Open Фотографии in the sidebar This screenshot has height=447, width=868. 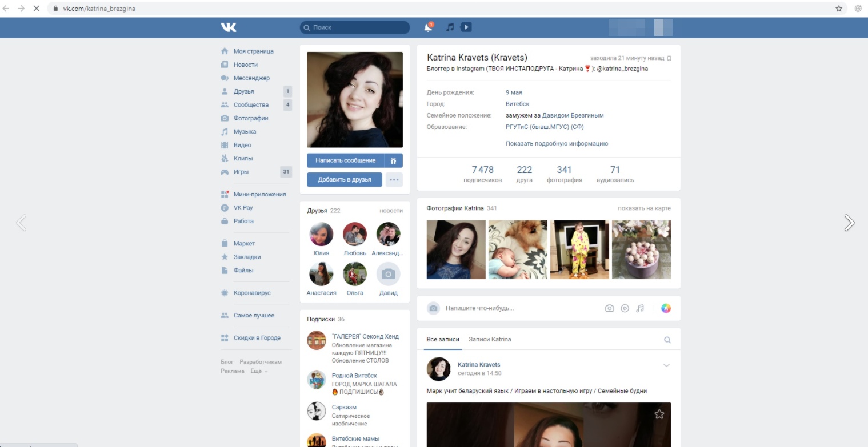click(251, 118)
